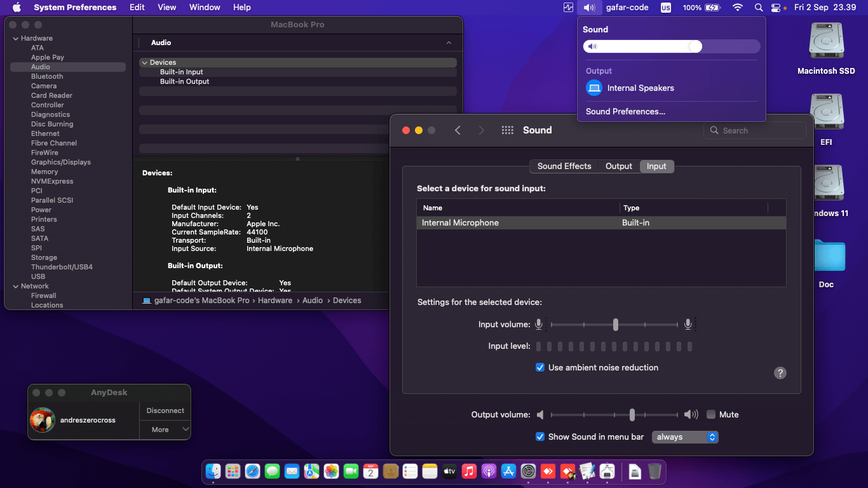Click the Search field in Sound window
The width and height of the screenshot is (868, 488).
coord(755,130)
